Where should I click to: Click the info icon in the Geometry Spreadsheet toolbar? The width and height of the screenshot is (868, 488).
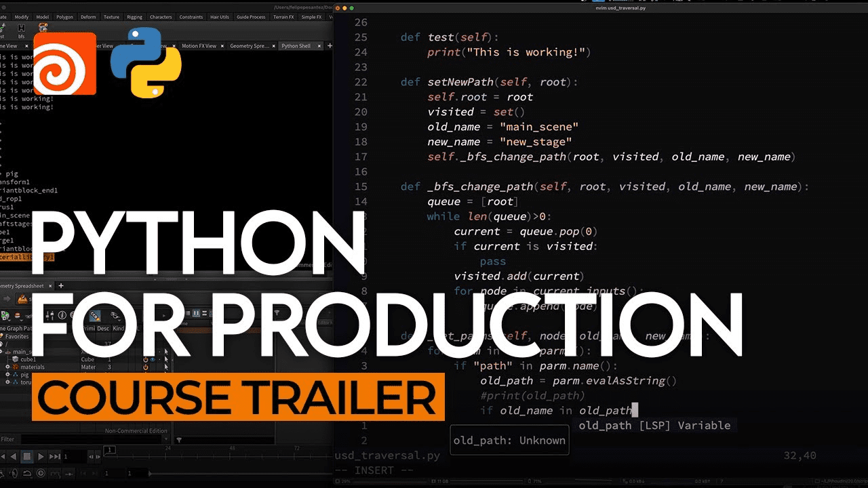pos(62,314)
